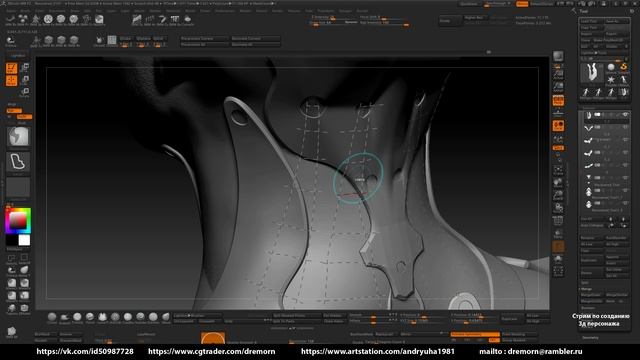Viewport: 640px width, 360px height.
Task: Activate the Move transform icon on the left shelf
Action: click(x=24, y=68)
